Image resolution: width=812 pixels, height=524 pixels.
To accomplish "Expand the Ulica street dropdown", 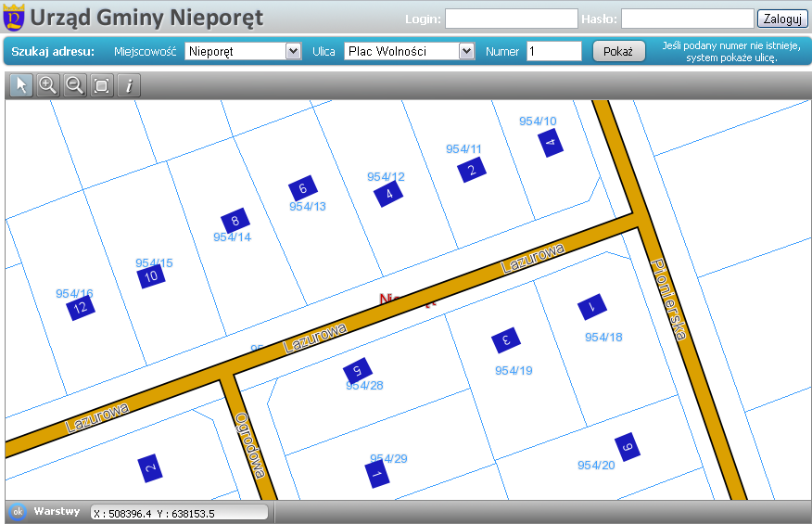I will [x=409, y=52].
